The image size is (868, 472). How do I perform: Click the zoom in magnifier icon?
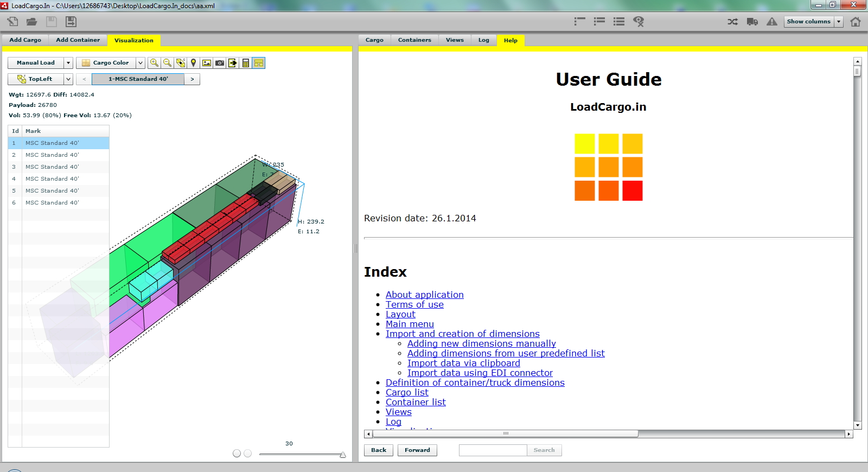(x=154, y=63)
